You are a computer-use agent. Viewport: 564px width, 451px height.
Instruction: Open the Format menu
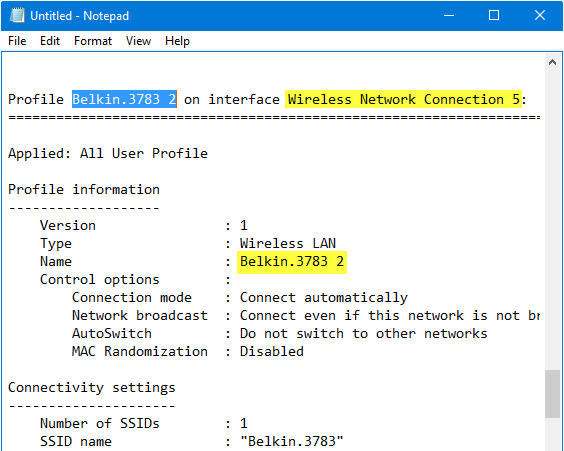click(x=93, y=41)
